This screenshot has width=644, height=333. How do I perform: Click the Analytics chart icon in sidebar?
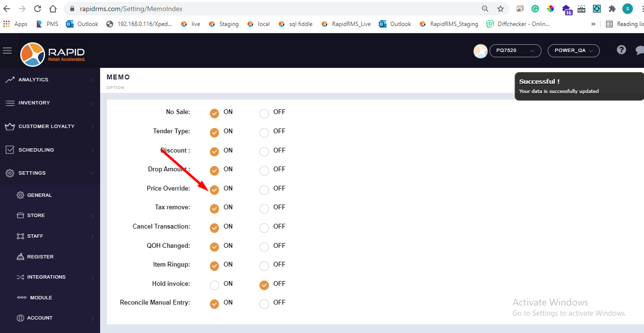tap(11, 79)
